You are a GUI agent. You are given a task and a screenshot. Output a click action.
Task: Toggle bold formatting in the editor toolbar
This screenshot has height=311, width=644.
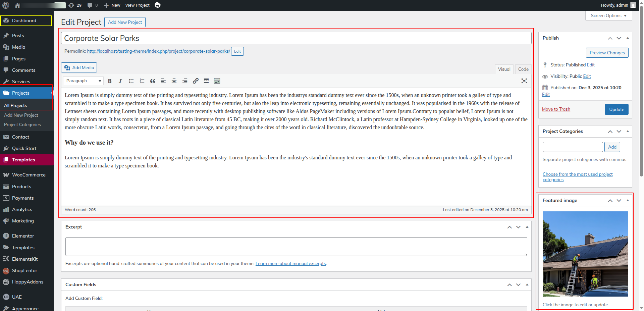click(110, 81)
